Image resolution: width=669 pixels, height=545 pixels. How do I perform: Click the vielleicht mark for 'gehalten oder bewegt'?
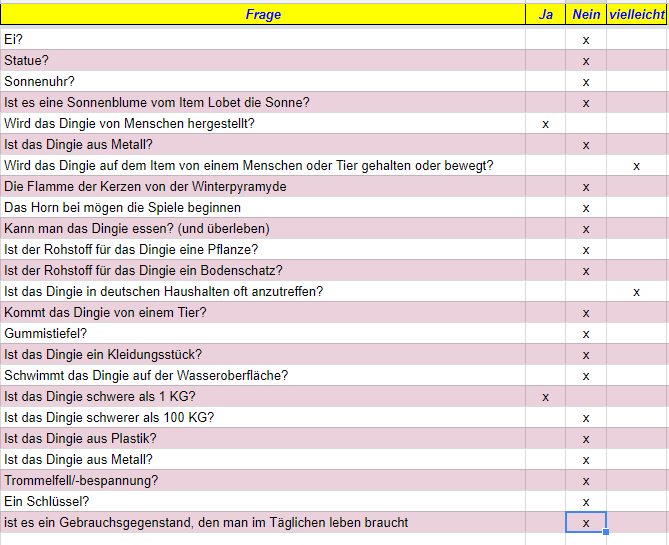(x=636, y=166)
